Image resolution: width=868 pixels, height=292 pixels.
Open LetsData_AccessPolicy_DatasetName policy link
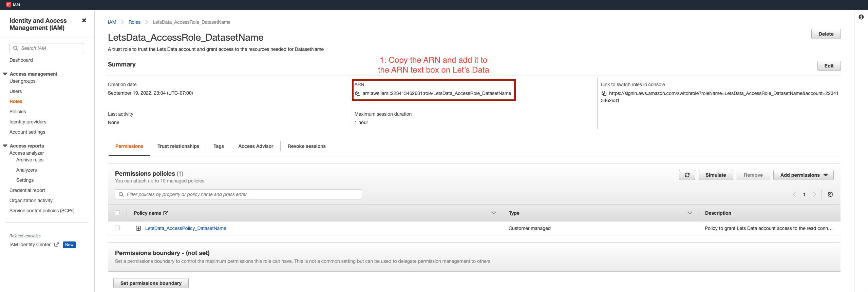click(186, 228)
